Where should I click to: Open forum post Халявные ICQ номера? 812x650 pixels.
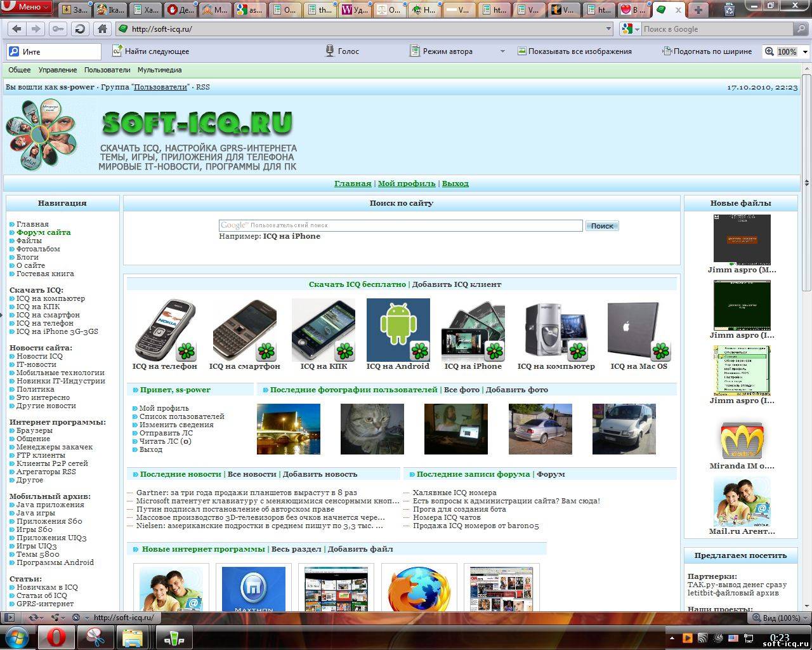[455, 493]
